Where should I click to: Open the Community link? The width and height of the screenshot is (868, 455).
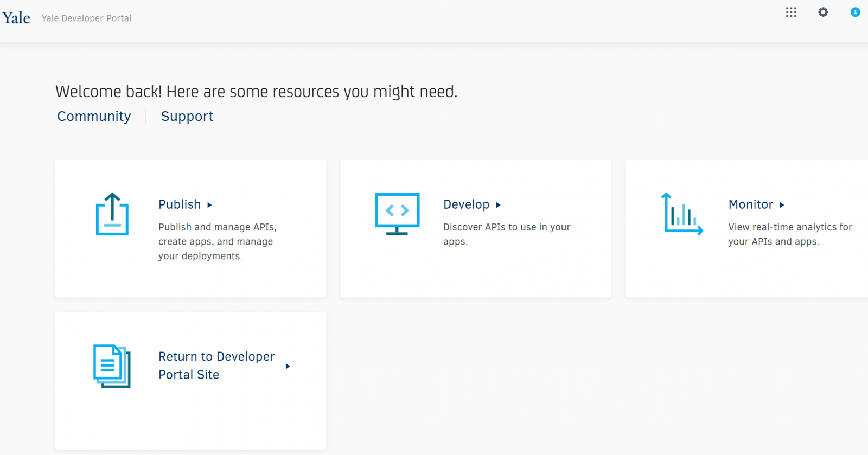point(94,117)
